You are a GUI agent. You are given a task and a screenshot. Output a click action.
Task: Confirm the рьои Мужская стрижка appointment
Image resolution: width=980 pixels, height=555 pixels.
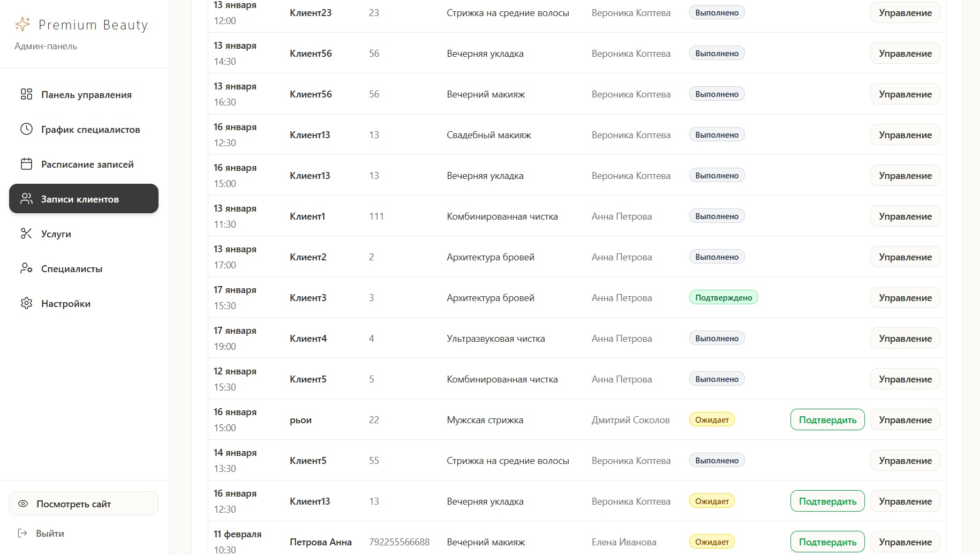pos(827,420)
